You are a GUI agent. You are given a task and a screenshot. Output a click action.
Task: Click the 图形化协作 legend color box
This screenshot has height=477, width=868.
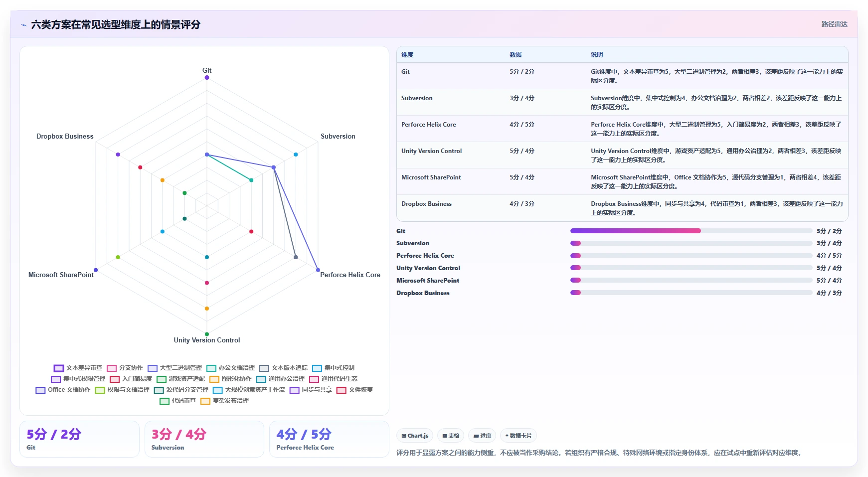tap(214, 379)
